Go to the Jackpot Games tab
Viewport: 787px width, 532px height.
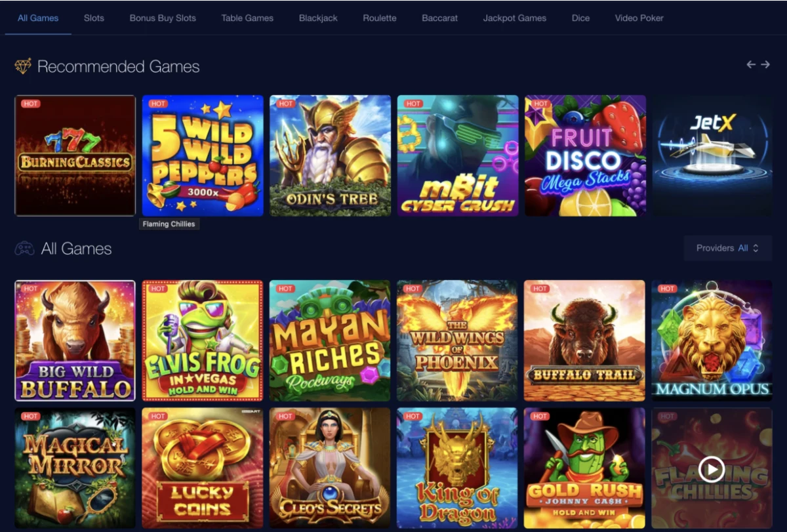pyautogui.click(x=515, y=18)
